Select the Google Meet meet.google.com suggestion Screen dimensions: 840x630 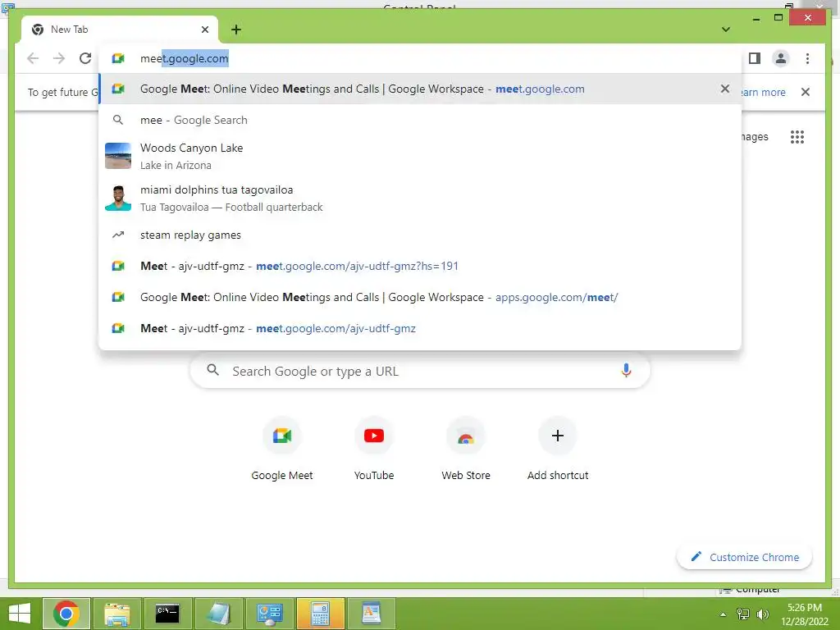click(x=420, y=89)
